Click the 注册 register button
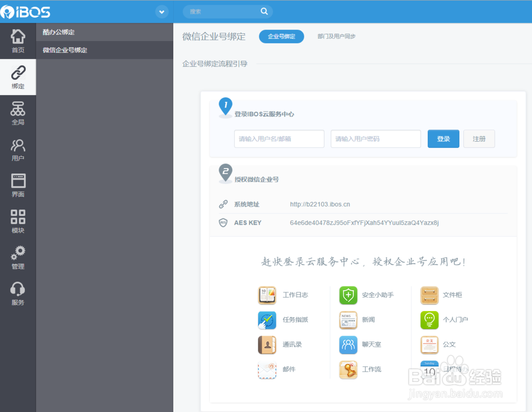 [479, 139]
